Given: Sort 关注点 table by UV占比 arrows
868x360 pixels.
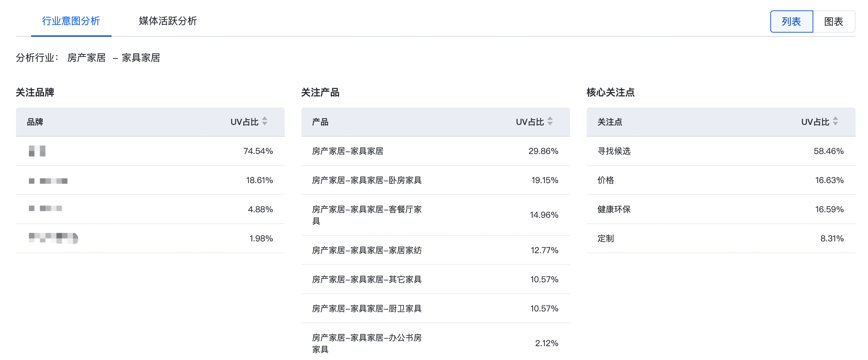Looking at the screenshot, I should (835, 121).
